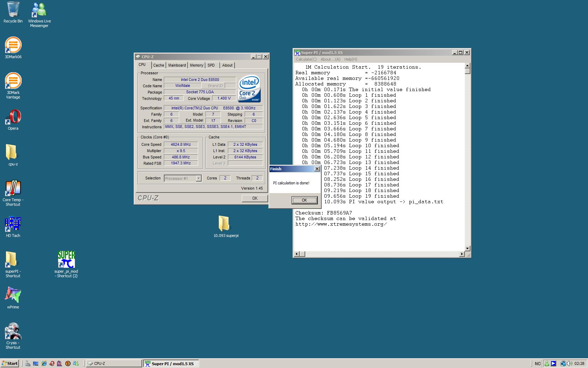Click Internet Explorer quick launch icon
Screen dimensions: 588x368
tap(44, 363)
